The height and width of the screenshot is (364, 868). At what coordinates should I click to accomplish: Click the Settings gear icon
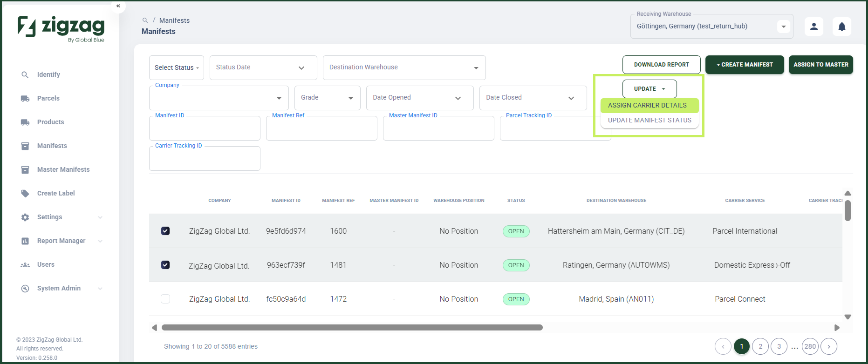[25, 217]
